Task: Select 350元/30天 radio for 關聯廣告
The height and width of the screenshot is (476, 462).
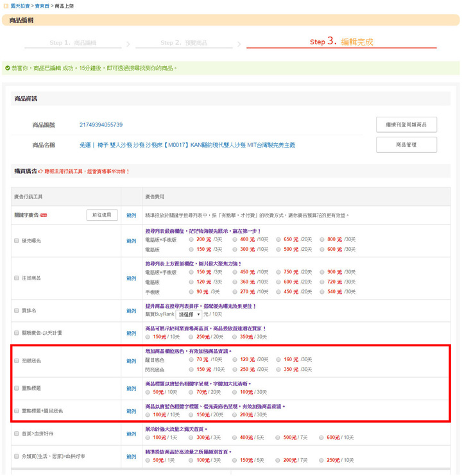Action: point(235,336)
